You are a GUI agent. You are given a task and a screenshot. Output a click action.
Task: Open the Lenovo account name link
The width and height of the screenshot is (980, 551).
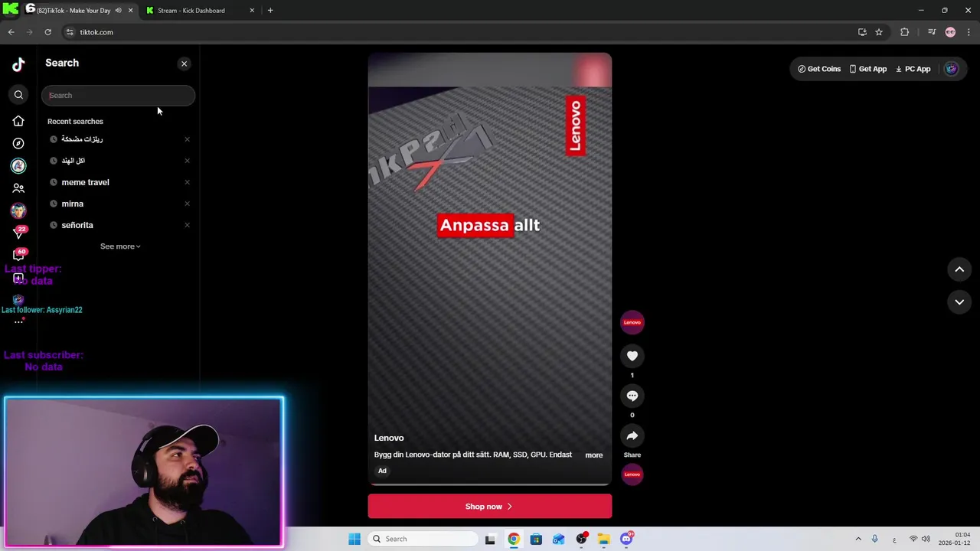point(389,438)
